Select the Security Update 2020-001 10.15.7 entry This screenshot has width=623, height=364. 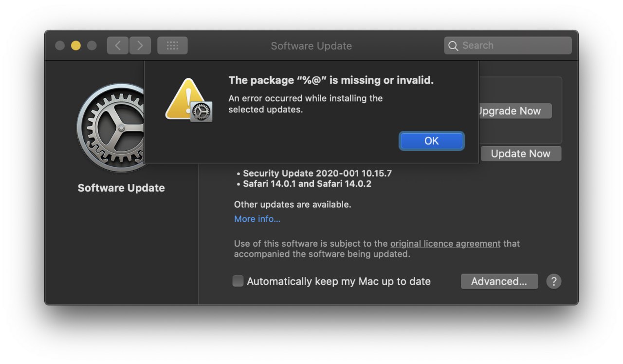[317, 173]
